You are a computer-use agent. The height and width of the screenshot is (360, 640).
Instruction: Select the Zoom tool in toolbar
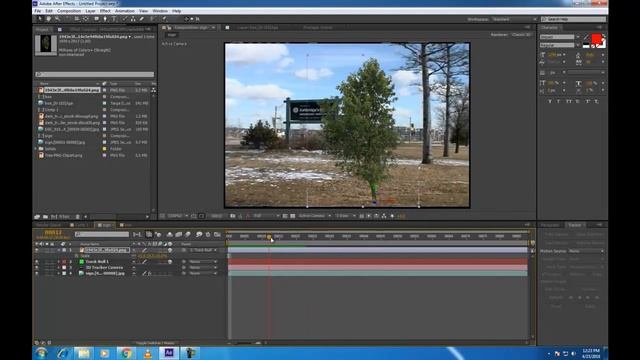point(57,19)
